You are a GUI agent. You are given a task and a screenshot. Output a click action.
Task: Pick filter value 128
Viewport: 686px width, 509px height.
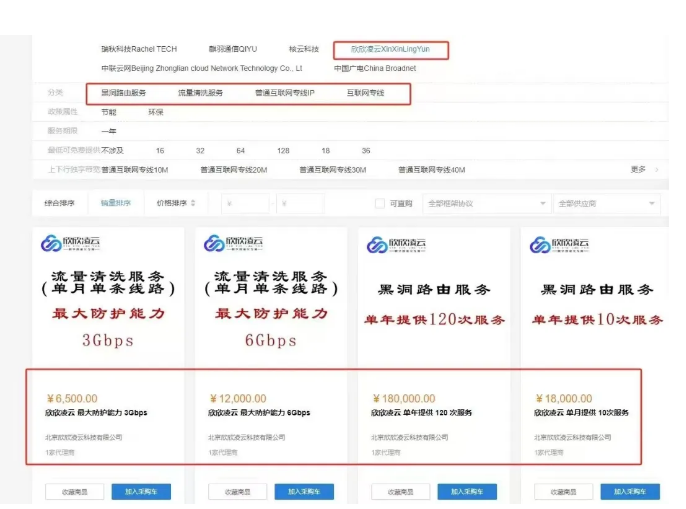(x=283, y=151)
